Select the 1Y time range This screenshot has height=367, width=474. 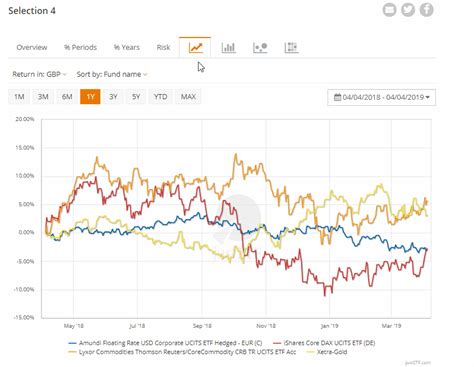[90, 97]
